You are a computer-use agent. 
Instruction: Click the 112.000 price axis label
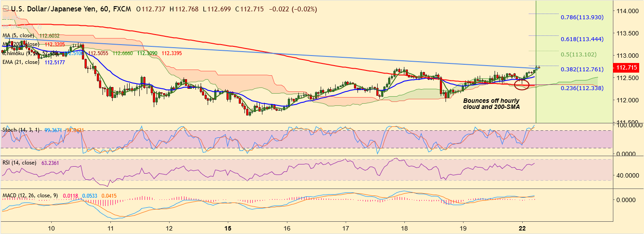click(x=628, y=100)
